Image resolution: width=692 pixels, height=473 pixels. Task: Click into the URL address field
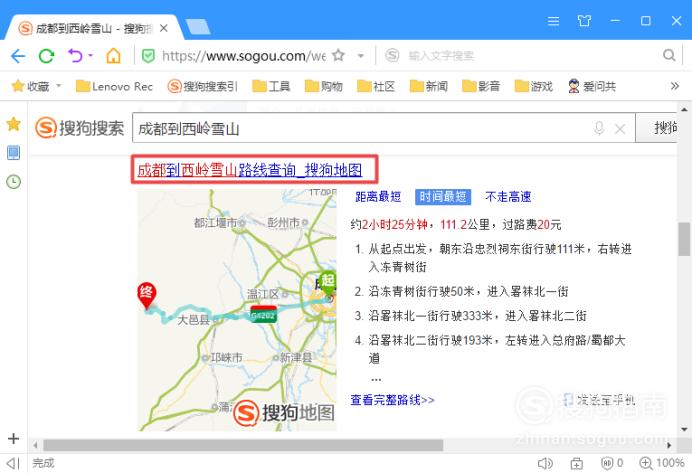pyautogui.click(x=244, y=56)
